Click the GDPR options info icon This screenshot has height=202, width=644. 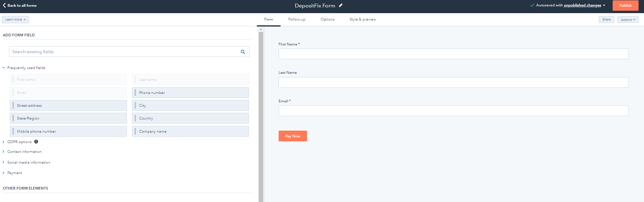36,142
